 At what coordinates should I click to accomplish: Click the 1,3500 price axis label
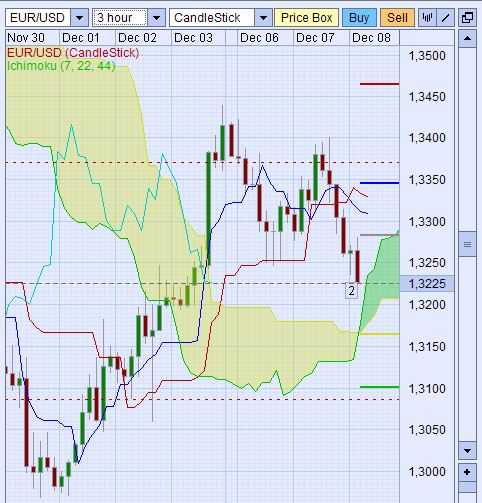[x=427, y=56]
